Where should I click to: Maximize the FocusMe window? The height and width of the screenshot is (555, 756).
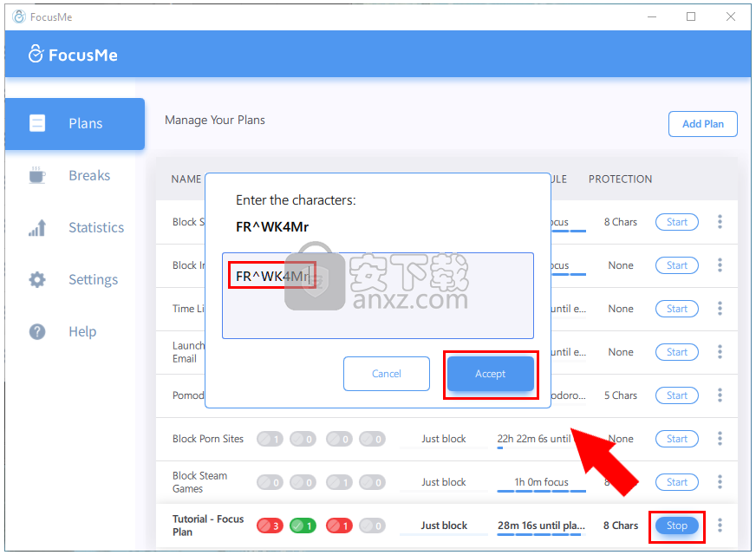click(691, 16)
